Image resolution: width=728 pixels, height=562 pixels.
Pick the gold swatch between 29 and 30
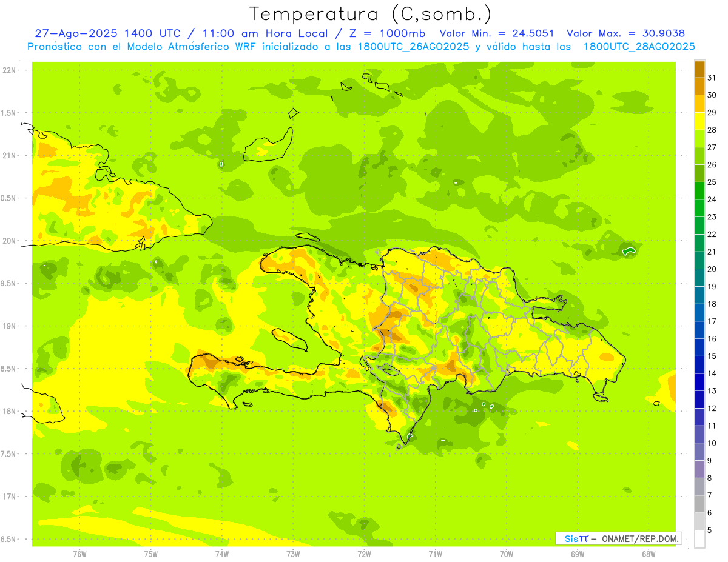point(699,104)
